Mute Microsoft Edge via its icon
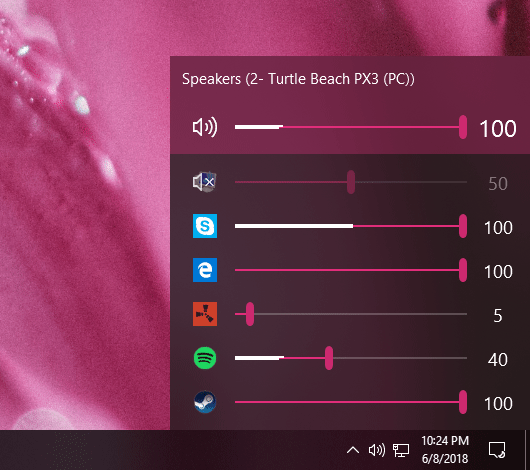Screen dimensions: 530x470 coord(205,270)
